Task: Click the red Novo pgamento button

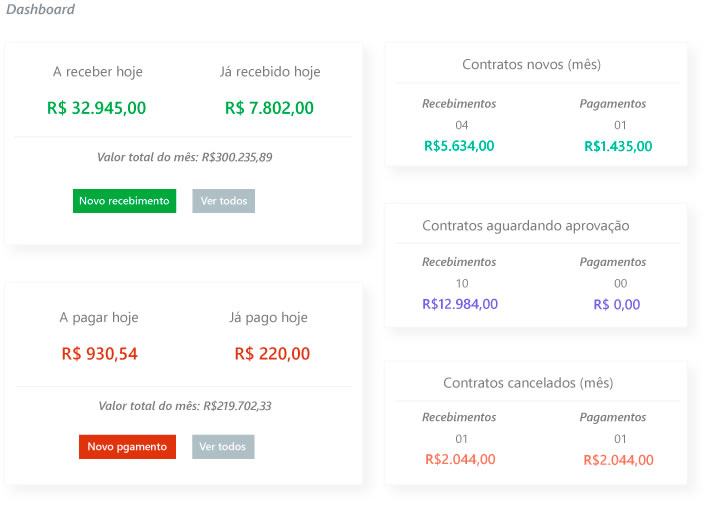Action: point(127,447)
